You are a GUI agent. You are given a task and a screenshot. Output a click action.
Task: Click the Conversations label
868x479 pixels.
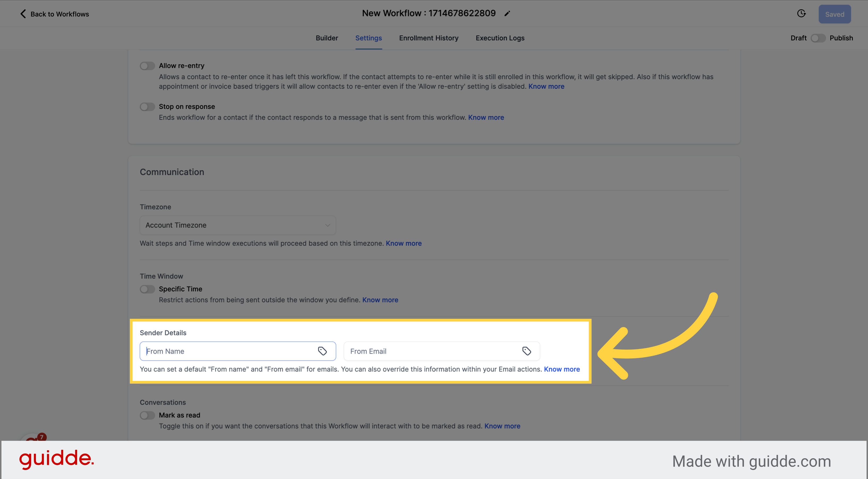162,402
